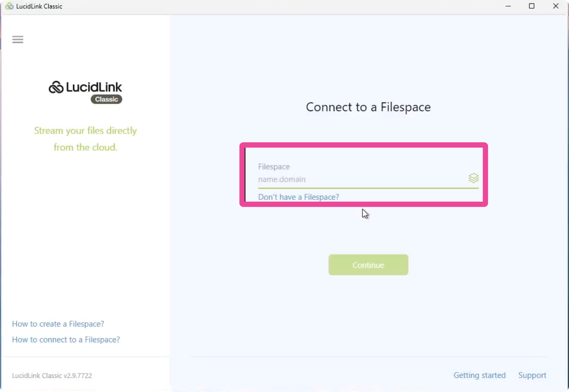This screenshot has width=569, height=392.
Task: Click the Classic badge under logo
Action: click(x=106, y=99)
